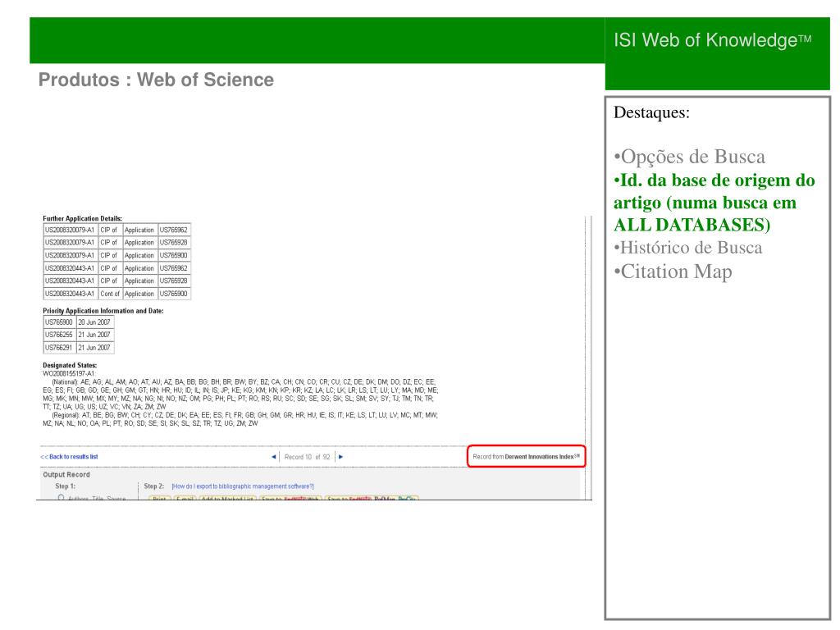
Task: Click '21 Jun 2007' date beside US766255
Action: coord(94,335)
